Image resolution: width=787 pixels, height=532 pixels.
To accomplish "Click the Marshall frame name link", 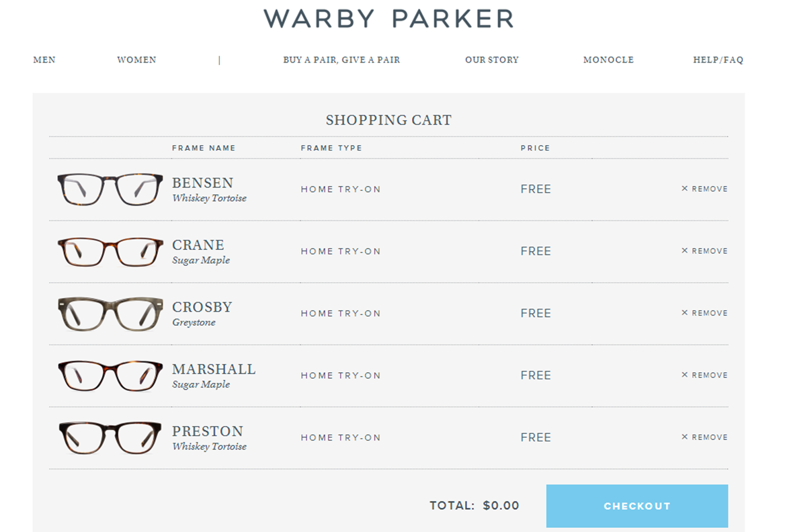I will tap(214, 369).
